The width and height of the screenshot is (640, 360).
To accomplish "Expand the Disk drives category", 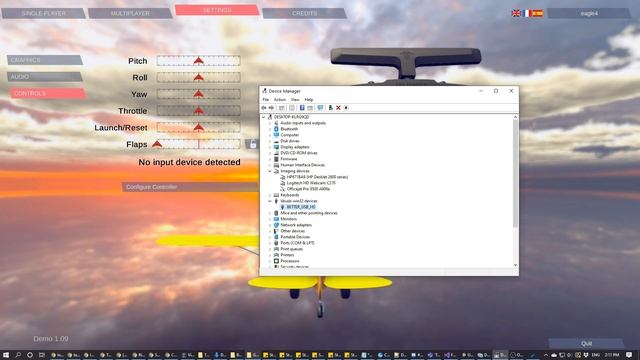I will tap(270, 141).
